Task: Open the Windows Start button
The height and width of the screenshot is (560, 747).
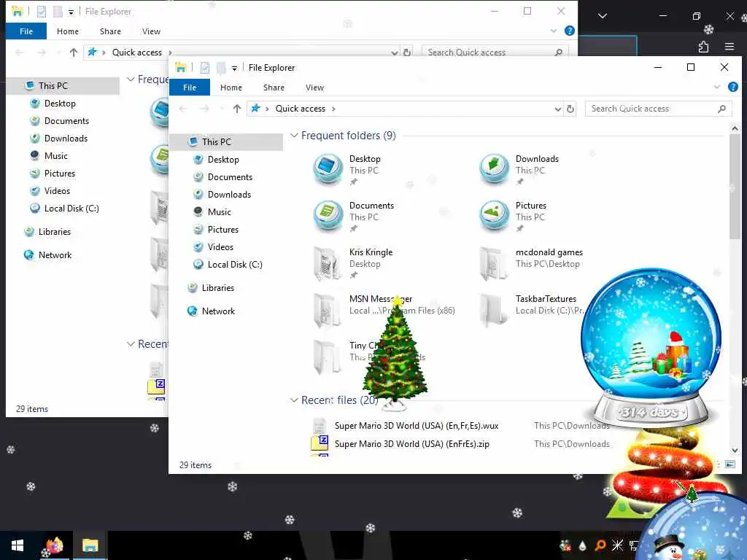Action: (18, 545)
